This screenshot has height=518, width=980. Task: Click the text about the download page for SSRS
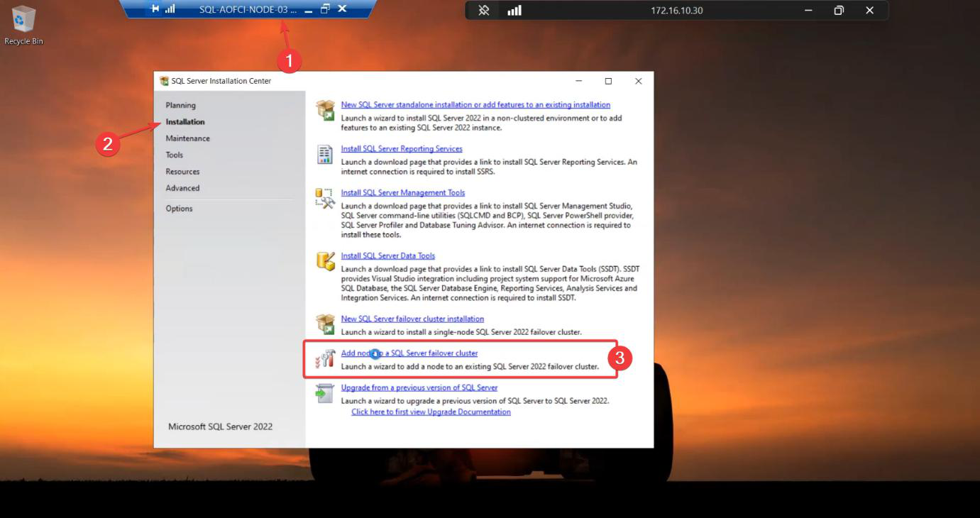click(x=489, y=167)
